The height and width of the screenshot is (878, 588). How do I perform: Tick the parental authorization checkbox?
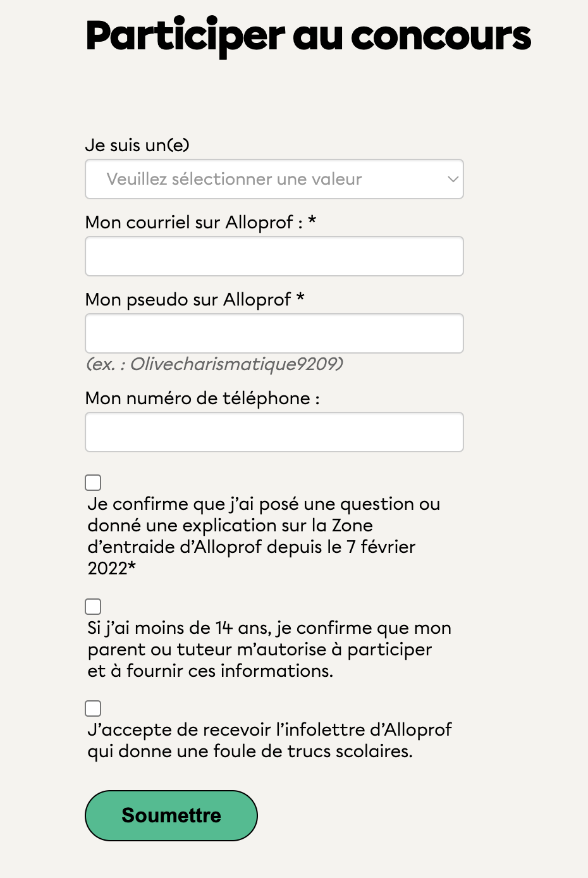(93, 607)
